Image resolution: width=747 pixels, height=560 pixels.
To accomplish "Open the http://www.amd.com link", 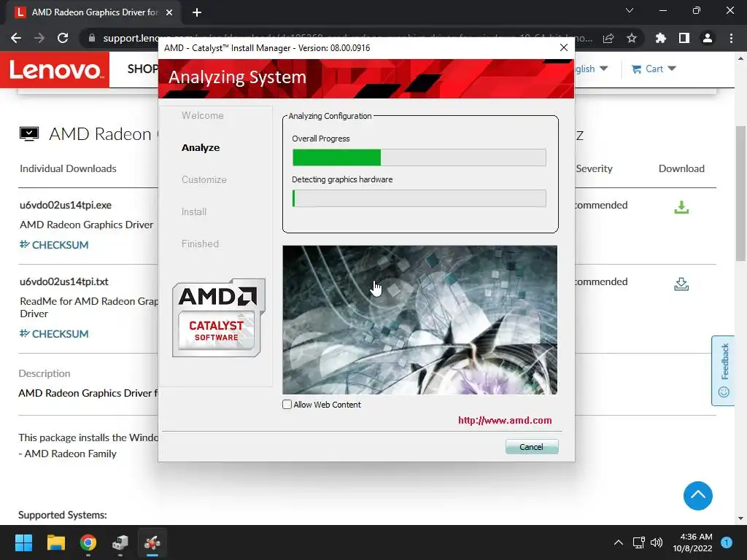I will coord(505,421).
